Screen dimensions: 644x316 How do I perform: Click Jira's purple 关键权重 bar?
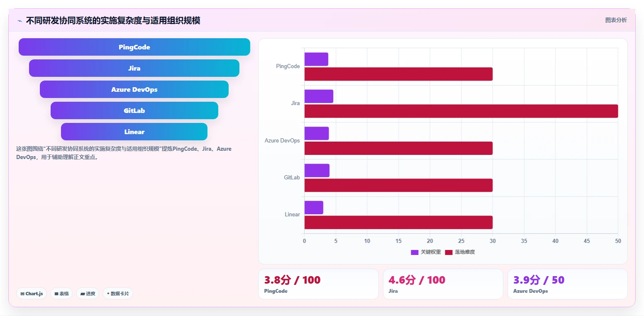coord(319,96)
